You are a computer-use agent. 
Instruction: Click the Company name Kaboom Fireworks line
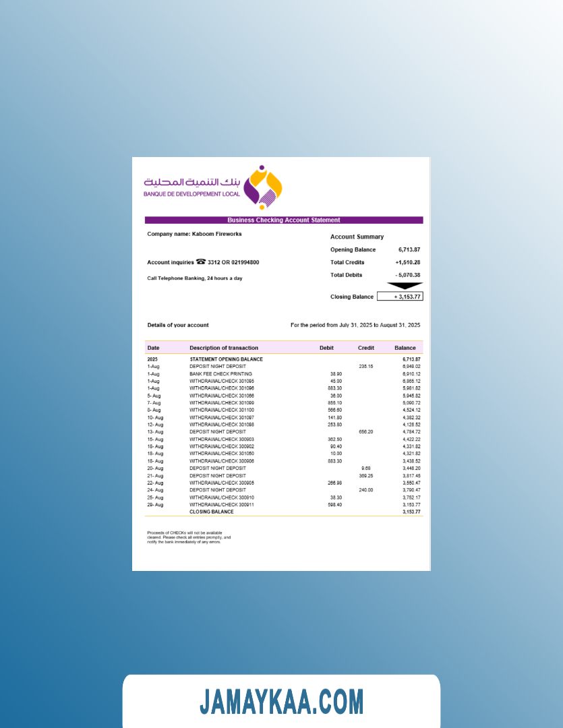(194, 234)
